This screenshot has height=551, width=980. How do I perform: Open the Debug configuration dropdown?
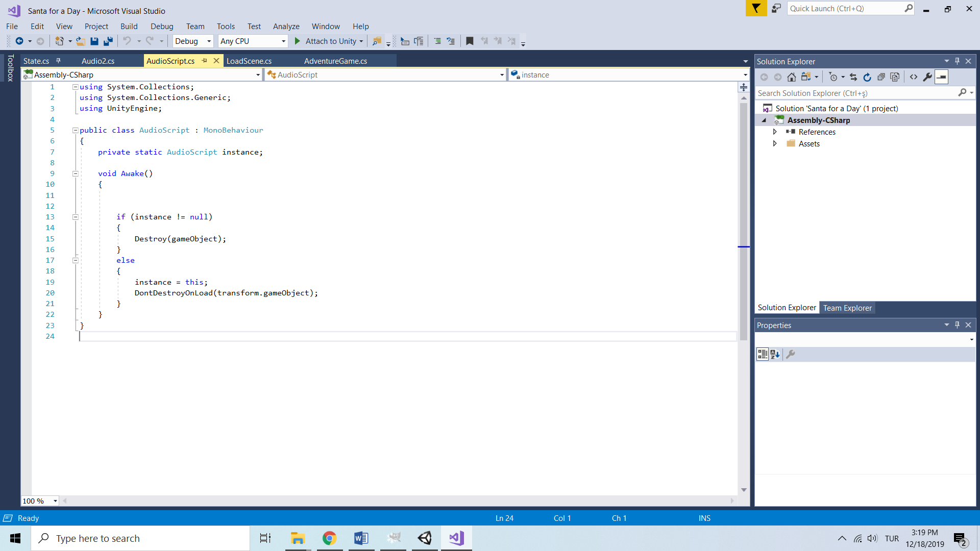(209, 41)
